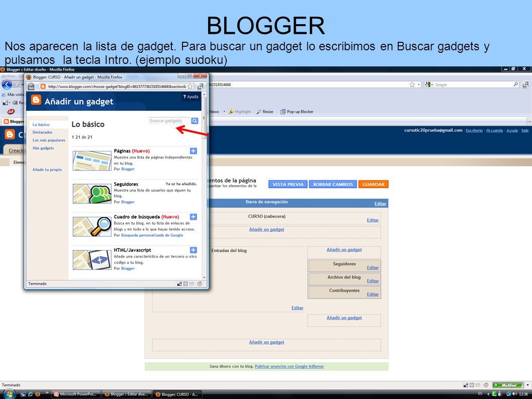Click the Google search magnifier icon
Viewport: 532px width, 399px height.
tap(516, 84)
